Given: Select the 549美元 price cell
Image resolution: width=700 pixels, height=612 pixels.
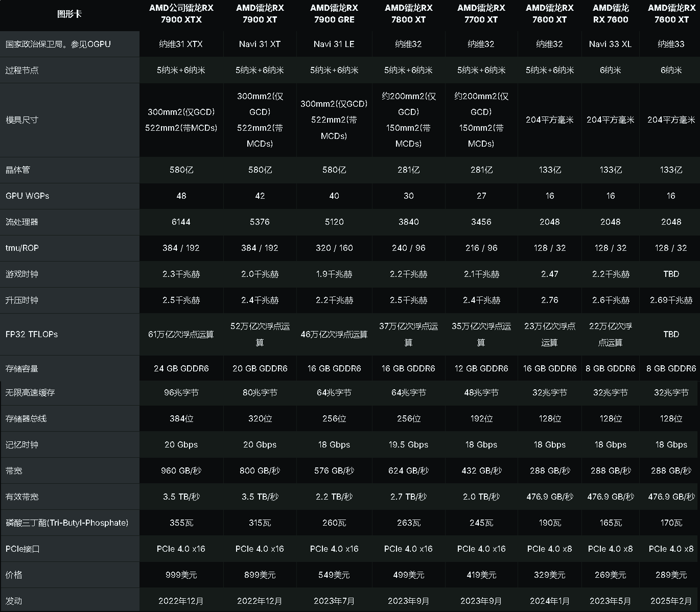Looking at the screenshot, I should [x=334, y=575].
